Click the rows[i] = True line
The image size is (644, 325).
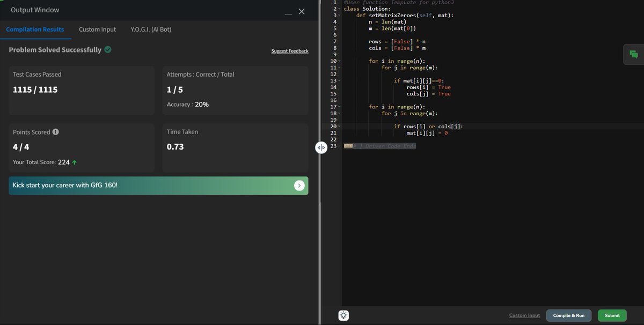tap(429, 87)
